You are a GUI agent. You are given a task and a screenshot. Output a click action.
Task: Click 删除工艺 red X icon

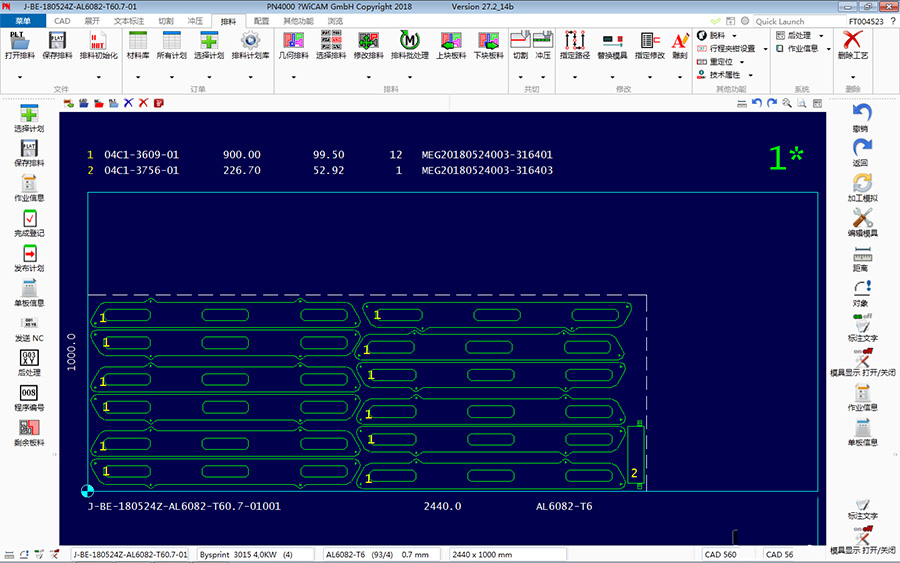(x=852, y=41)
